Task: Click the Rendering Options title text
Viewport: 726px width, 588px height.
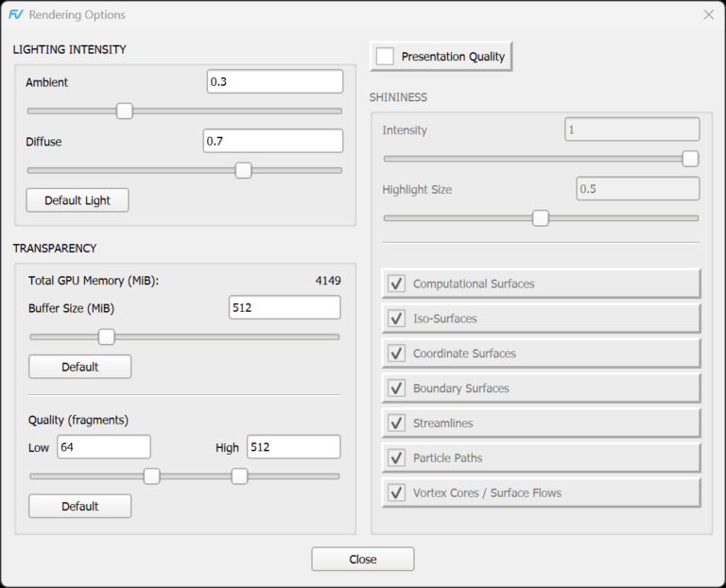Action: (x=78, y=15)
